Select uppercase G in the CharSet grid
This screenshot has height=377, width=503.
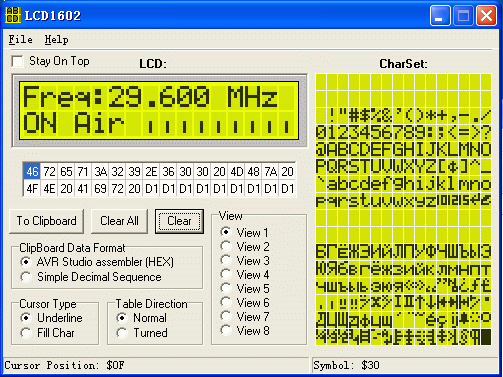point(398,150)
